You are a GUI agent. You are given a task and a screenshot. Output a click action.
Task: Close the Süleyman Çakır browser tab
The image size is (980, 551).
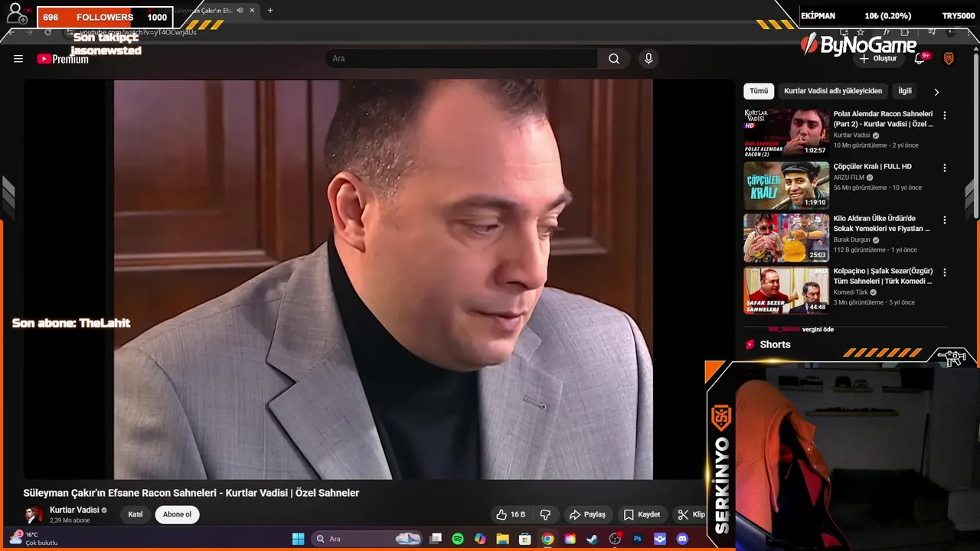[x=252, y=11]
